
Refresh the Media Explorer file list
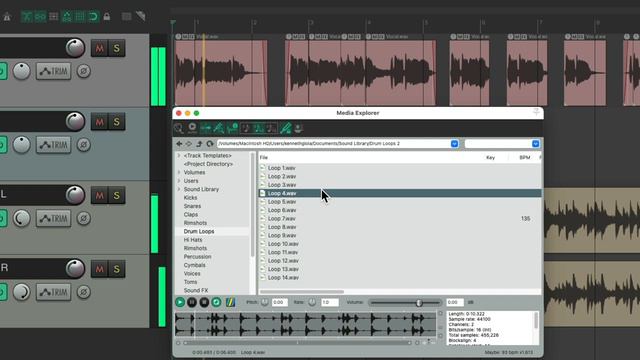(210, 144)
